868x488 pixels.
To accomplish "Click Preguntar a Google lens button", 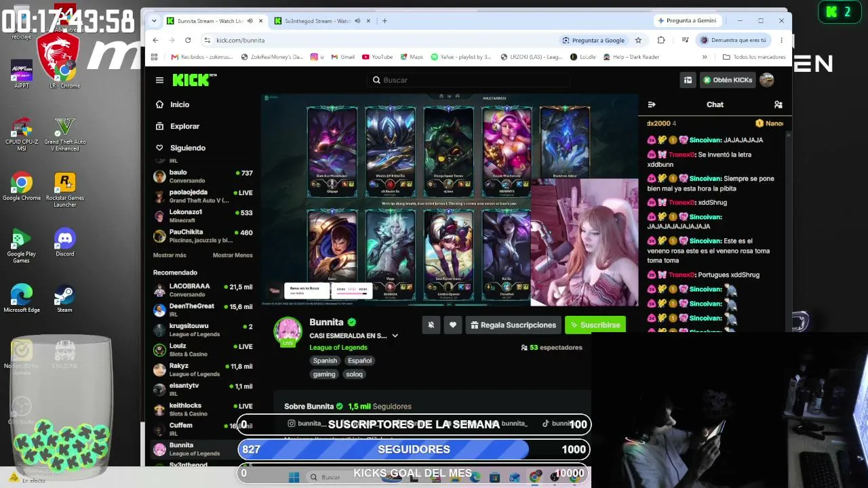I will (x=593, y=40).
